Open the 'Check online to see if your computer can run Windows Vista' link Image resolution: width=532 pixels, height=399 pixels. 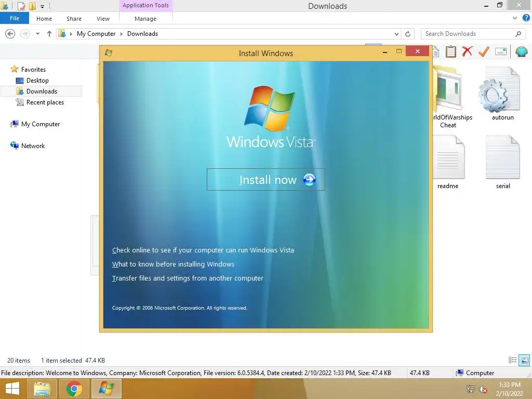[203, 250]
